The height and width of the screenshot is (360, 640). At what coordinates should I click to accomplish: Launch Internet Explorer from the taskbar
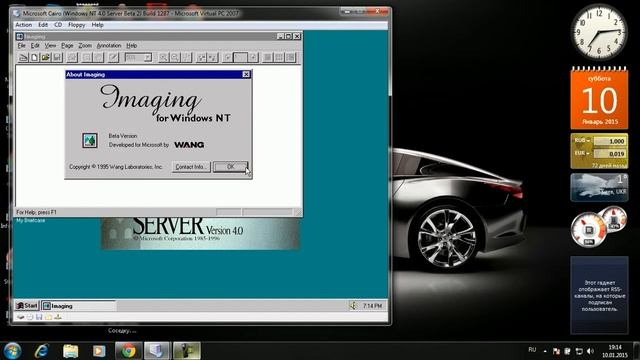click(42, 351)
